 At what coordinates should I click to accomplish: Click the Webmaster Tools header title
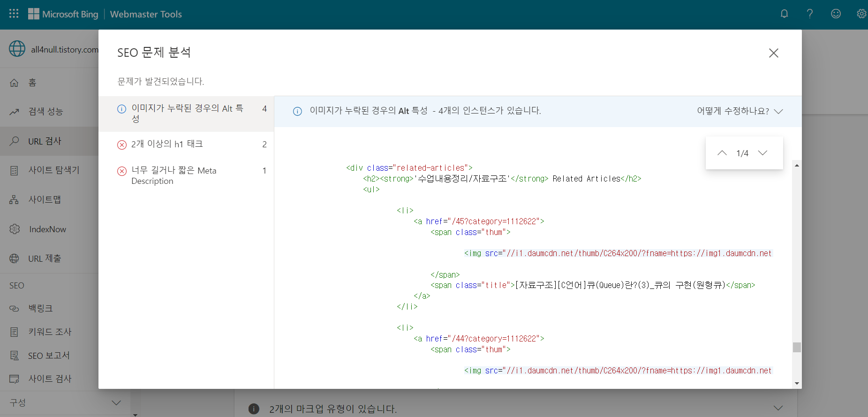click(146, 14)
